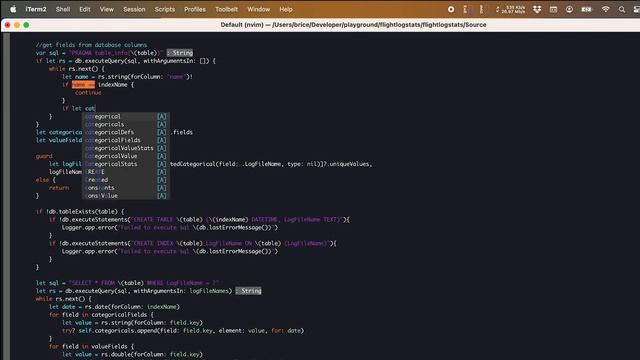Select 'CategoricalStats' completion suggestion
Screen dimensions: 640x360
pos(126,164)
